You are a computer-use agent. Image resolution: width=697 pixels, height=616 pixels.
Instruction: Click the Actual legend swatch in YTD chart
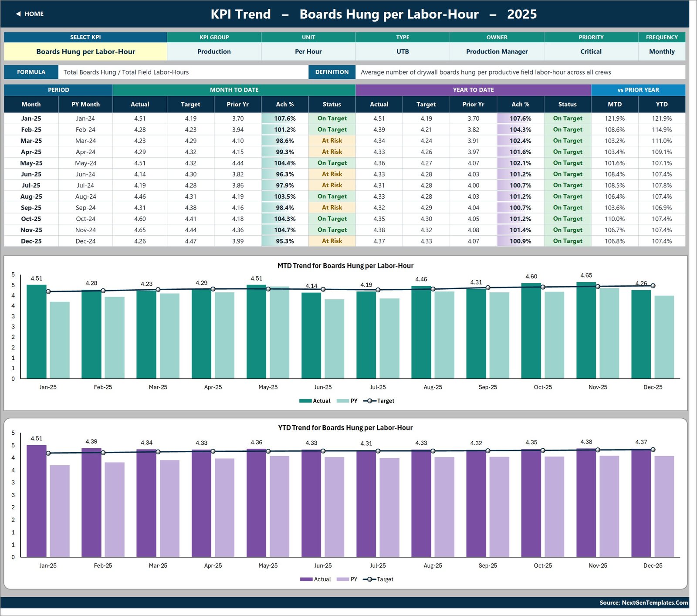click(306, 579)
